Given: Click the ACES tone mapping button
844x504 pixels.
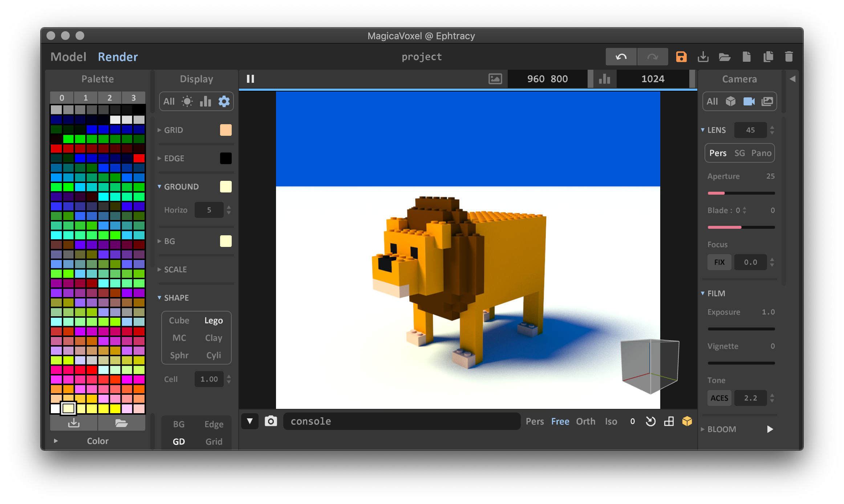Looking at the screenshot, I should [719, 398].
